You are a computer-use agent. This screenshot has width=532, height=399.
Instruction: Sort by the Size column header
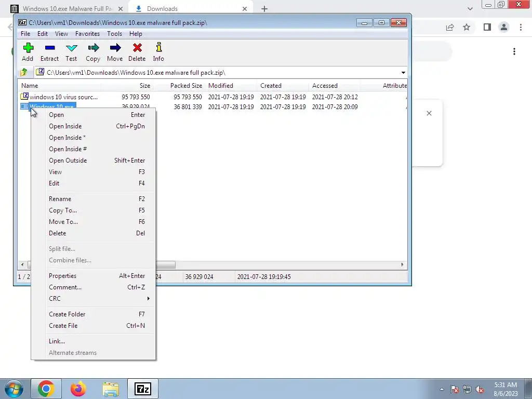tap(127, 86)
